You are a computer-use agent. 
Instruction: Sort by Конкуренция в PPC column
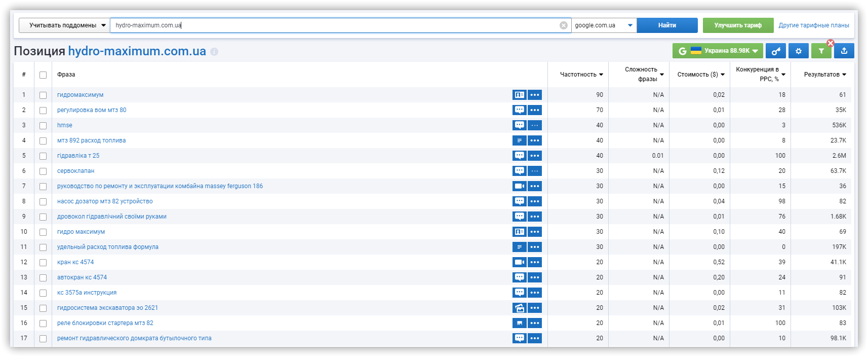[x=761, y=74]
